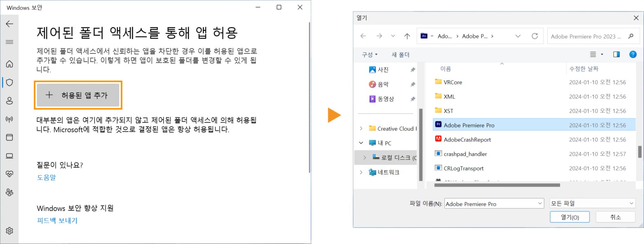The image size is (644, 244).
Task: Go up one folder level in 열기 dialog
Action: [x=407, y=36]
